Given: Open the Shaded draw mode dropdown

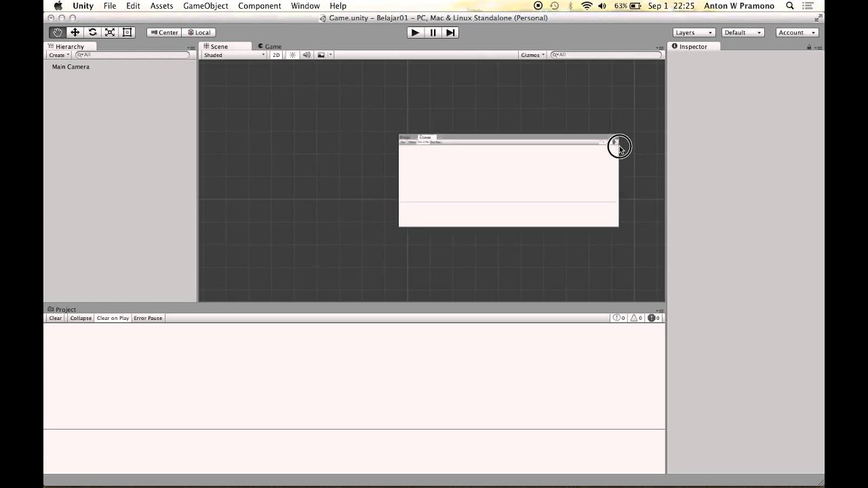Looking at the screenshot, I should click(235, 55).
